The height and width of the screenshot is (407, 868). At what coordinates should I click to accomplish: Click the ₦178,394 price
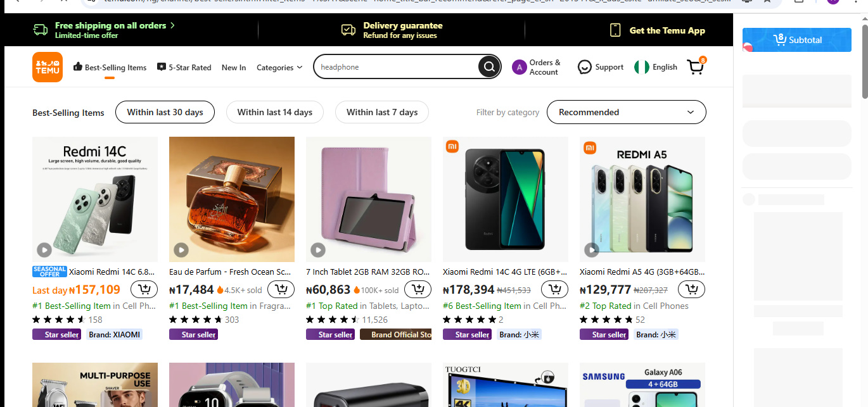click(x=468, y=290)
